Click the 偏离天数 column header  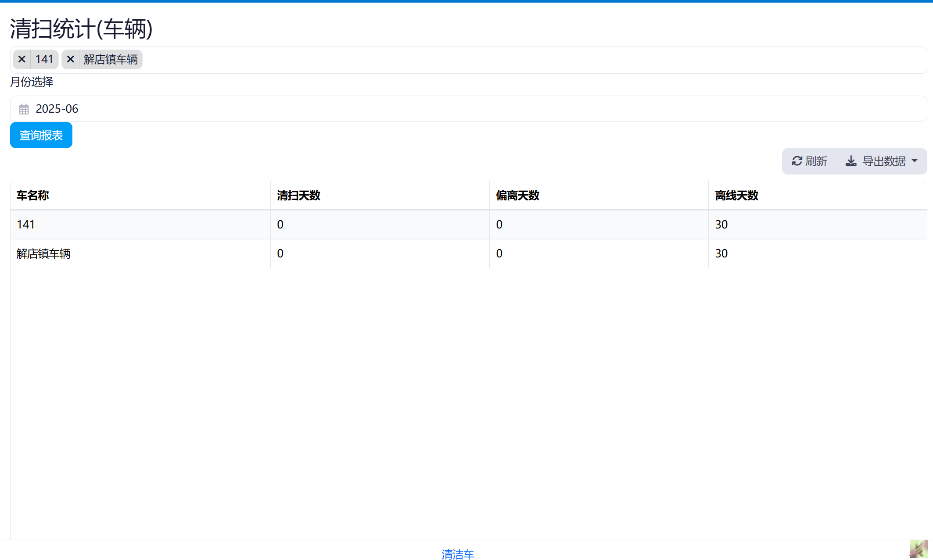click(517, 196)
